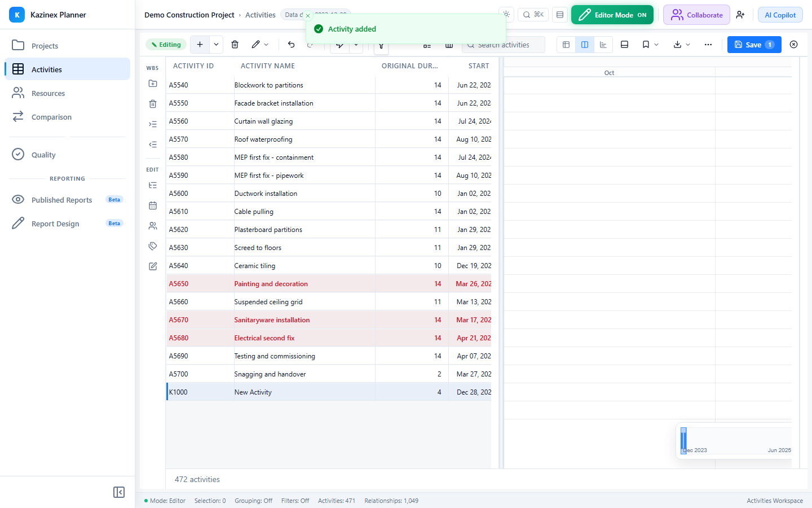This screenshot has width=812, height=508.
Task: Click the tags icon in edit rail
Action: tap(153, 246)
